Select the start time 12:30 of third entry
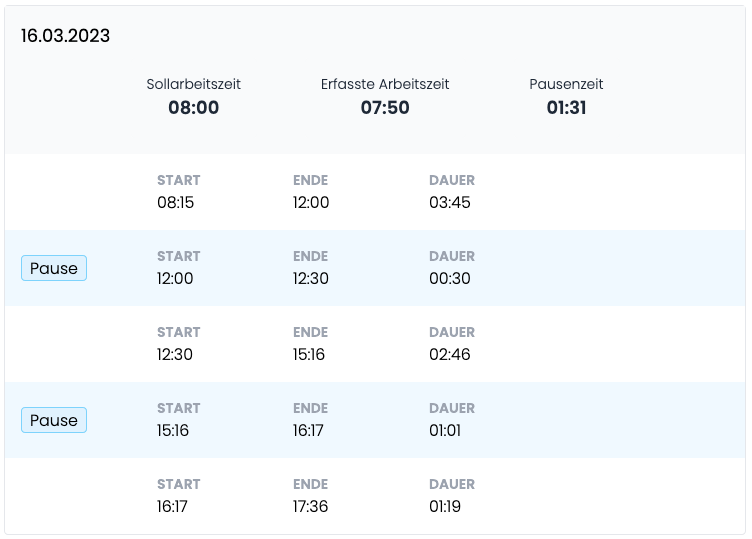This screenshot has height=539, width=752. (x=175, y=354)
